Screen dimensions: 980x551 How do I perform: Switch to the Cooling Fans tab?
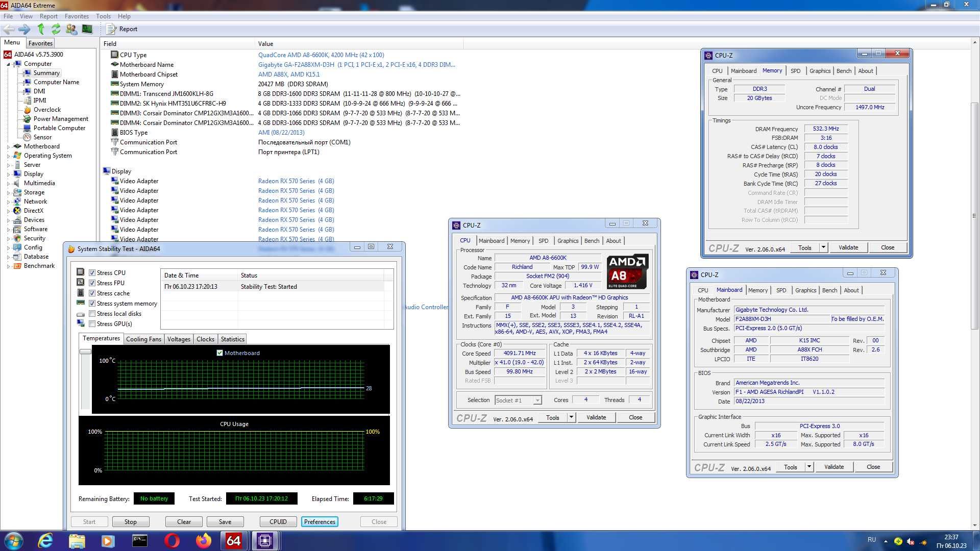(143, 339)
